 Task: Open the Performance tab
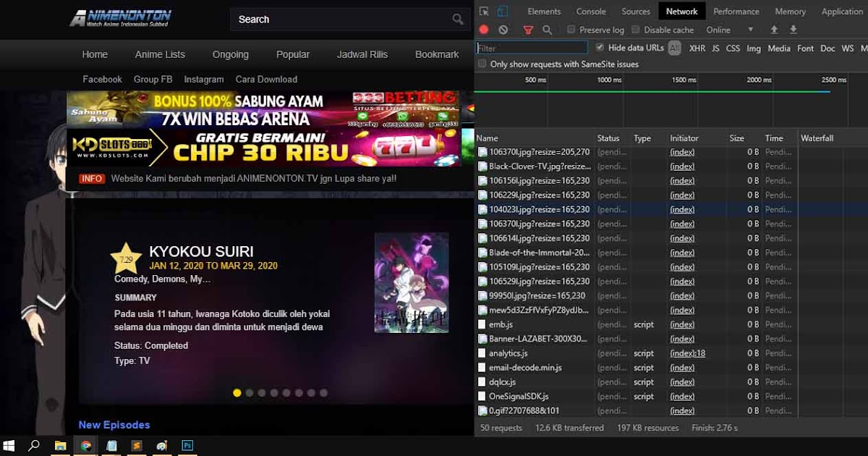coord(736,12)
